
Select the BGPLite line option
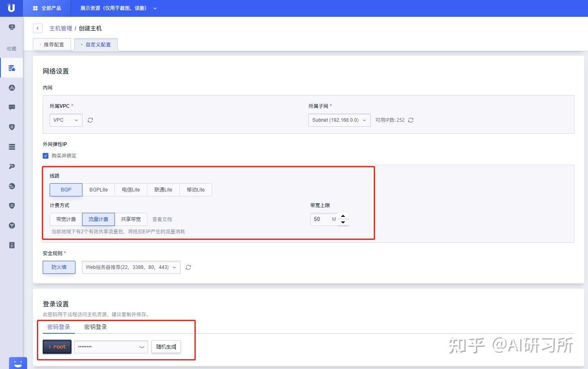point(98,189)
